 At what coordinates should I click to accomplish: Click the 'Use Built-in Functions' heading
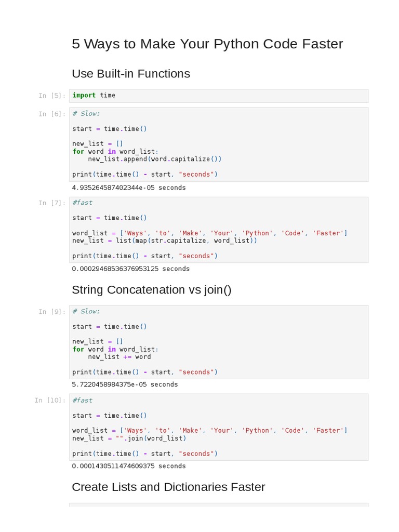[131, 74]
